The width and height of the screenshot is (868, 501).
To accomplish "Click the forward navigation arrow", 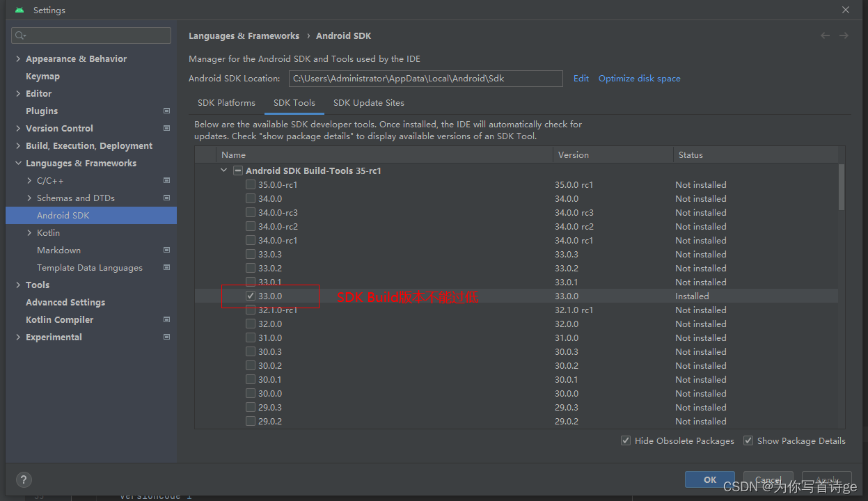I will coord(844,35).
